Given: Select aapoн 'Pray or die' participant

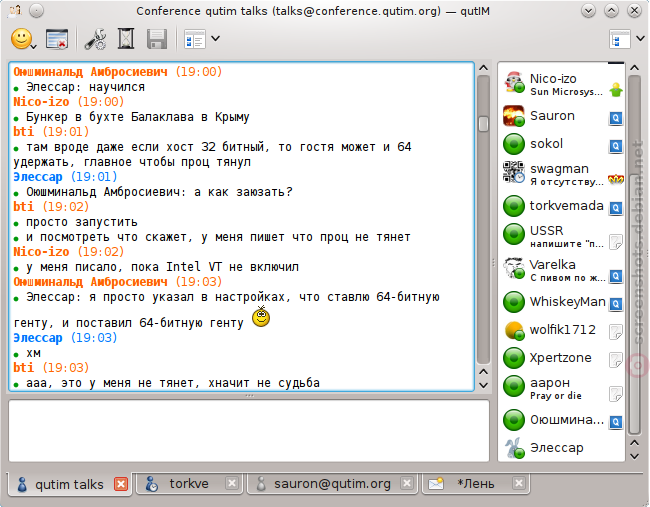Looking at the screenshot, I should pos(561,388).
